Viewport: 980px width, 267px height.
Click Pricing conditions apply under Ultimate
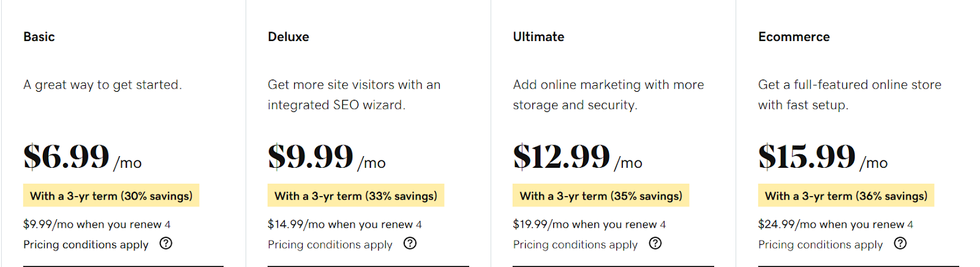click(575, 244)
